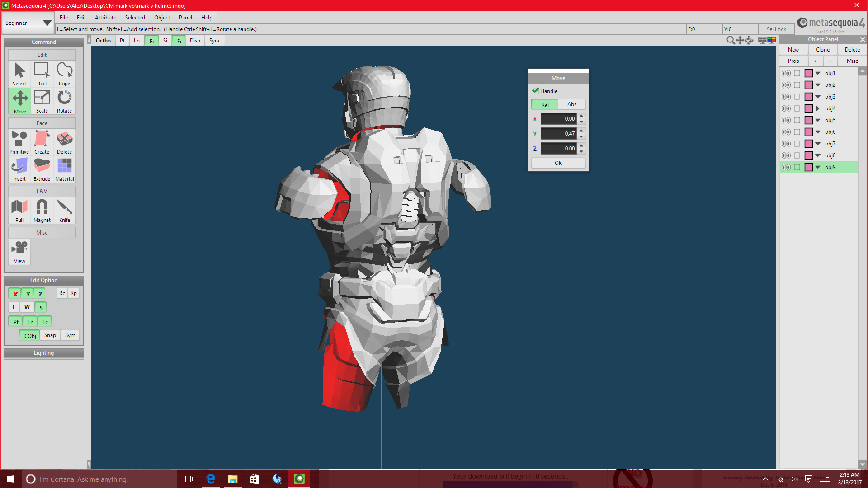The width and height of the screenshot is (868, 488).
Task: Click the zoom magnifier icon in viewport header
Action: 730,40
